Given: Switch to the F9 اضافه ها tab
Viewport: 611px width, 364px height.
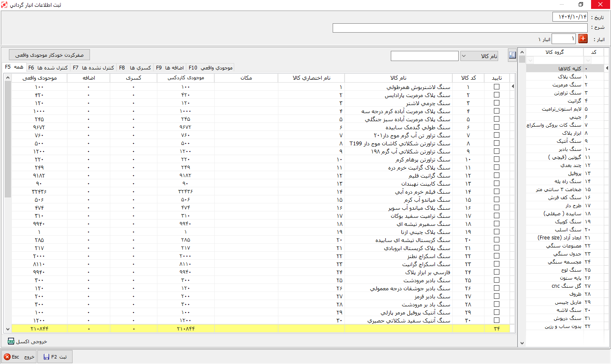Looking at the screenshot, I should click(170, 68).
